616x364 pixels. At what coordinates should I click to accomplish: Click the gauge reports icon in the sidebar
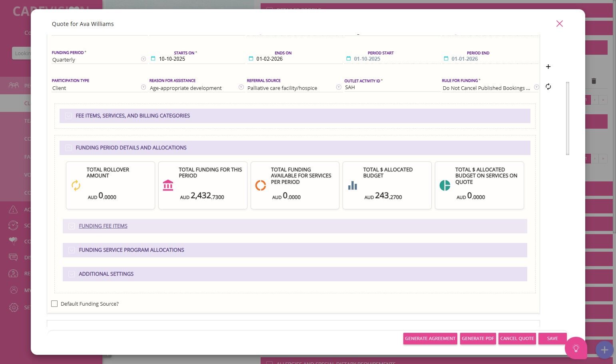click(13, 273)
